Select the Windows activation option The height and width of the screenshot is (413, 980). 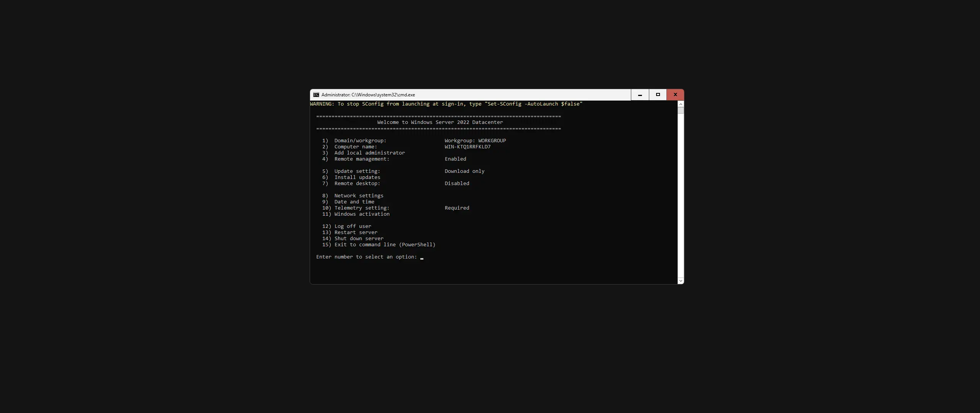coord(362,214)
